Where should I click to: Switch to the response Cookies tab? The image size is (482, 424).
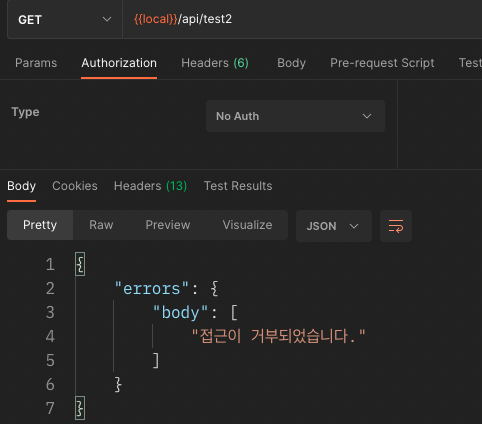(x=75, y=186)
